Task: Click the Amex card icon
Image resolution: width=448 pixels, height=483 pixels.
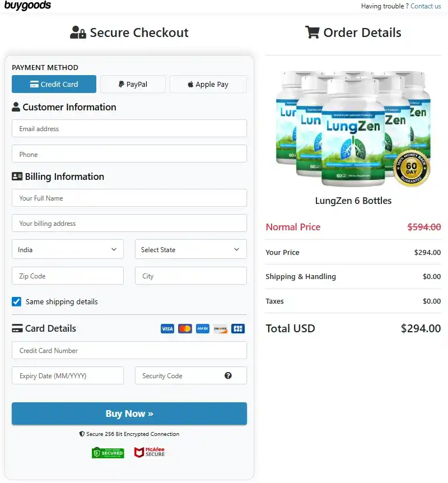Action: [x=203, y=329]
